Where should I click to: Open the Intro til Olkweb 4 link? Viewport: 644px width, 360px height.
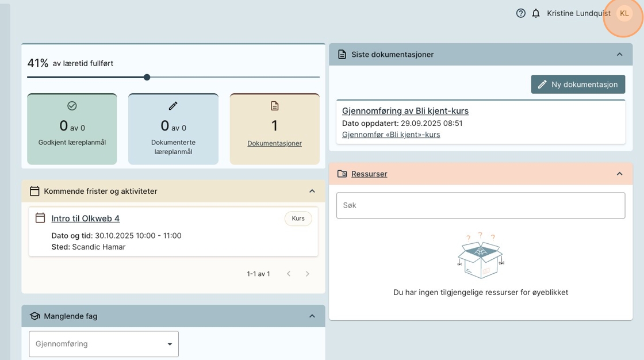pos(85,219)
